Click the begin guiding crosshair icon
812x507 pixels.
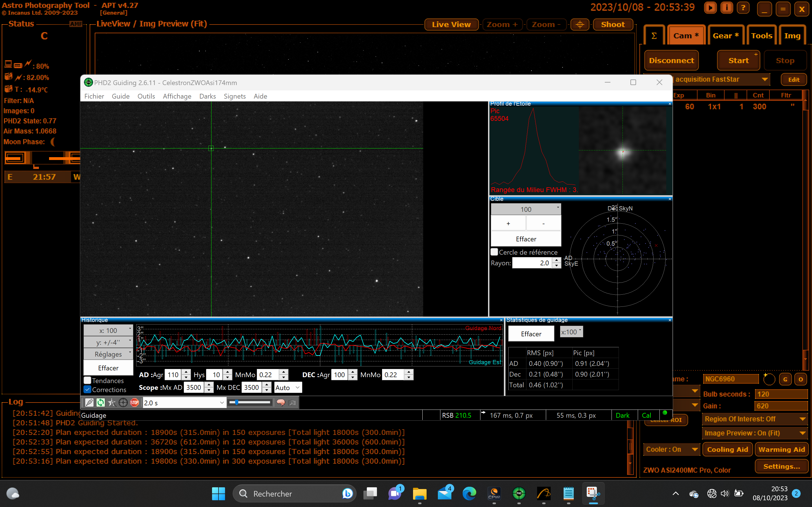coord(123,403)
